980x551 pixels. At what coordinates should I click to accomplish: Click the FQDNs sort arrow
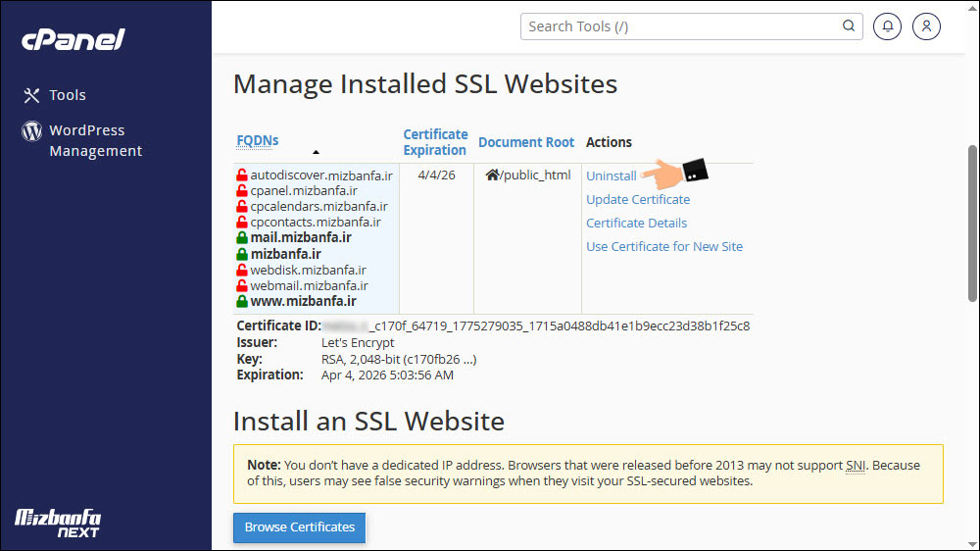coord(316,152)
